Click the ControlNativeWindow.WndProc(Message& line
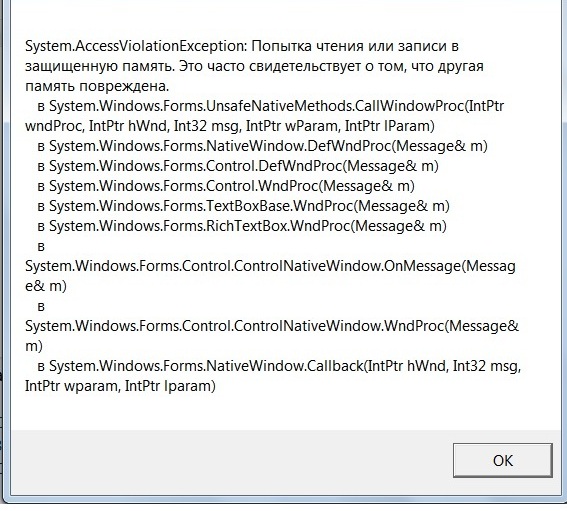Screen dimensions: 567x511 272,326
